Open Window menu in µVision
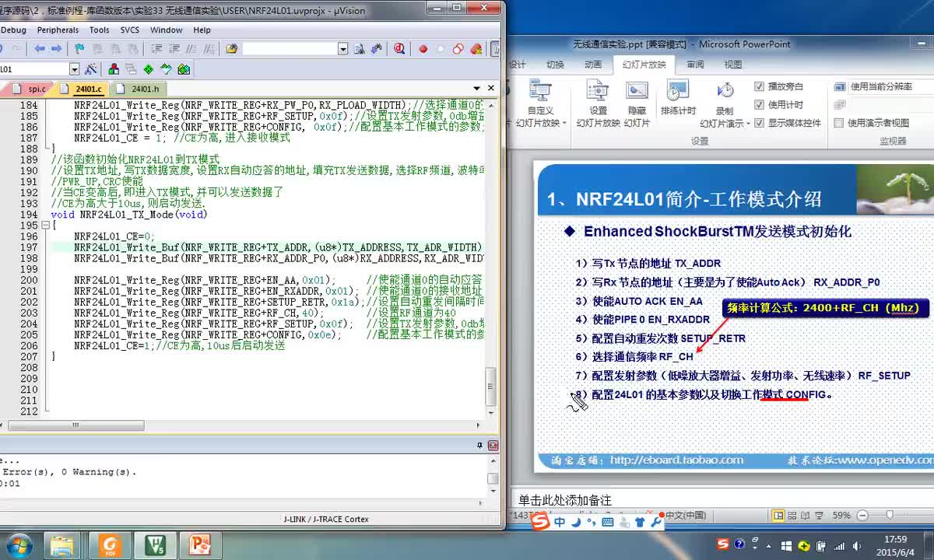934x560 pixels. pyautogui.click(x=167, y=30)
